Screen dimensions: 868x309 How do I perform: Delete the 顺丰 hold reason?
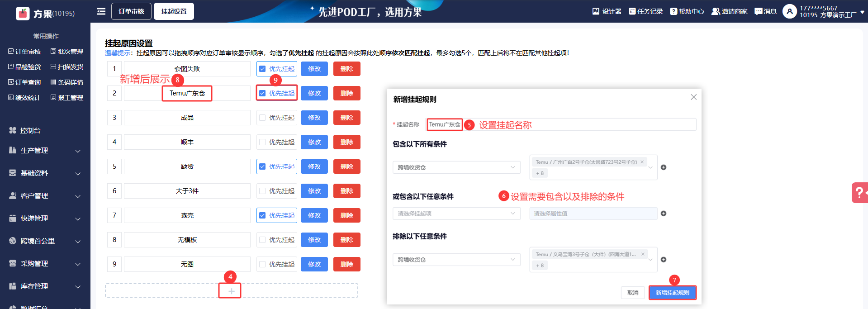click(x=346, y=142)
